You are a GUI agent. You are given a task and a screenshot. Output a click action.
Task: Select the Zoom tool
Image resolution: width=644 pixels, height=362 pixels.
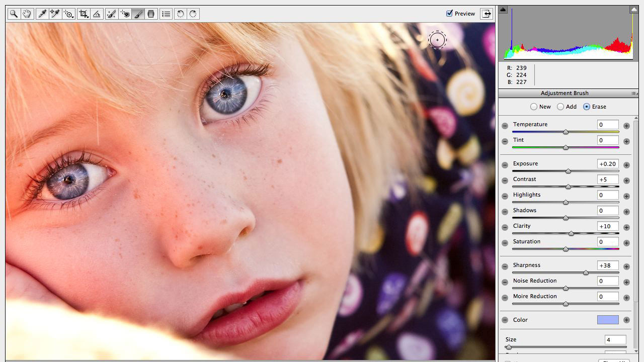click(14, 14)
